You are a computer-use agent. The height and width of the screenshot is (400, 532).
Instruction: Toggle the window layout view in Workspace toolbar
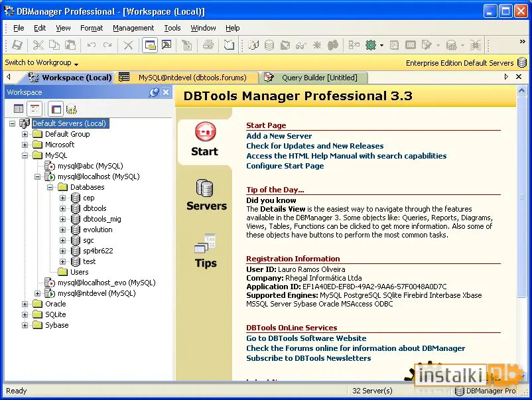[56, 109]
